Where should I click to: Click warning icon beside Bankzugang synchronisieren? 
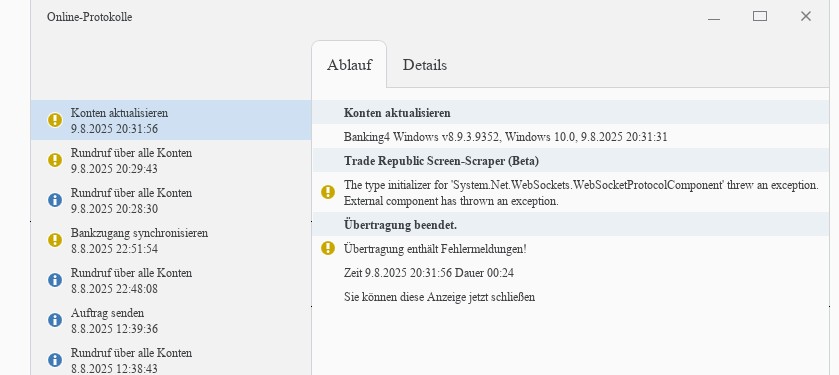click(x=55, y=240)
